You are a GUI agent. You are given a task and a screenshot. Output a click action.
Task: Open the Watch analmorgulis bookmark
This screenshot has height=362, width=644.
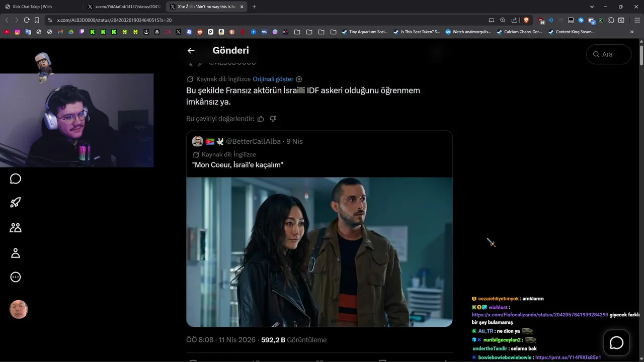pos(468,32)
